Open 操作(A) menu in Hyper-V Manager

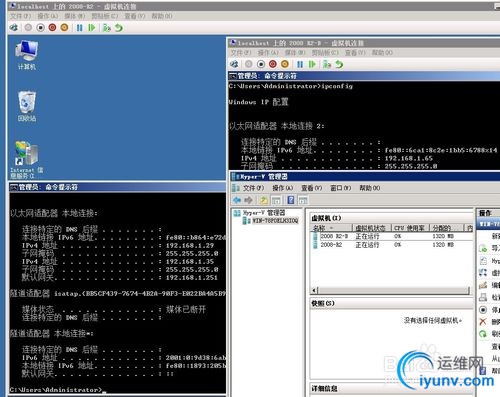coord(283,188)
